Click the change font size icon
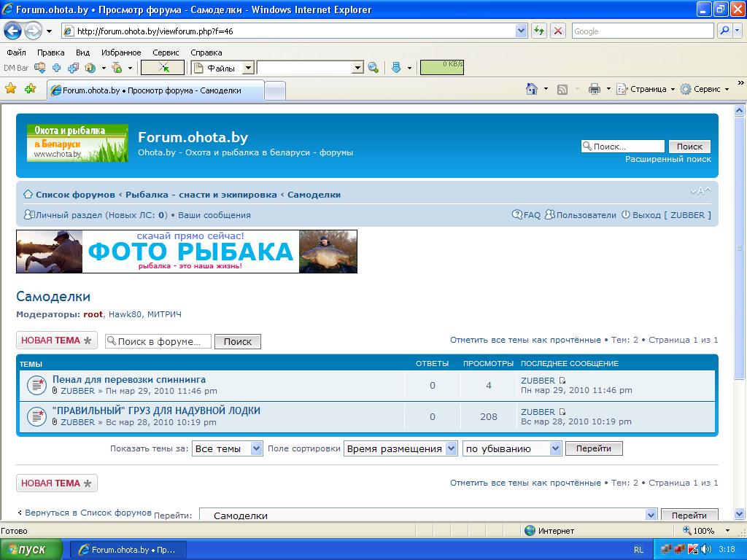Screen dimensions: 747x560 tap(700, 191)
